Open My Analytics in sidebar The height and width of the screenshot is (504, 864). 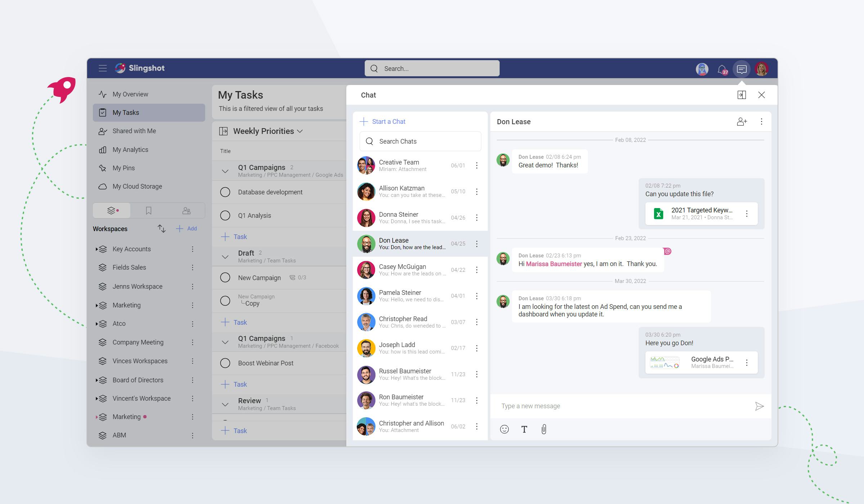130,150
